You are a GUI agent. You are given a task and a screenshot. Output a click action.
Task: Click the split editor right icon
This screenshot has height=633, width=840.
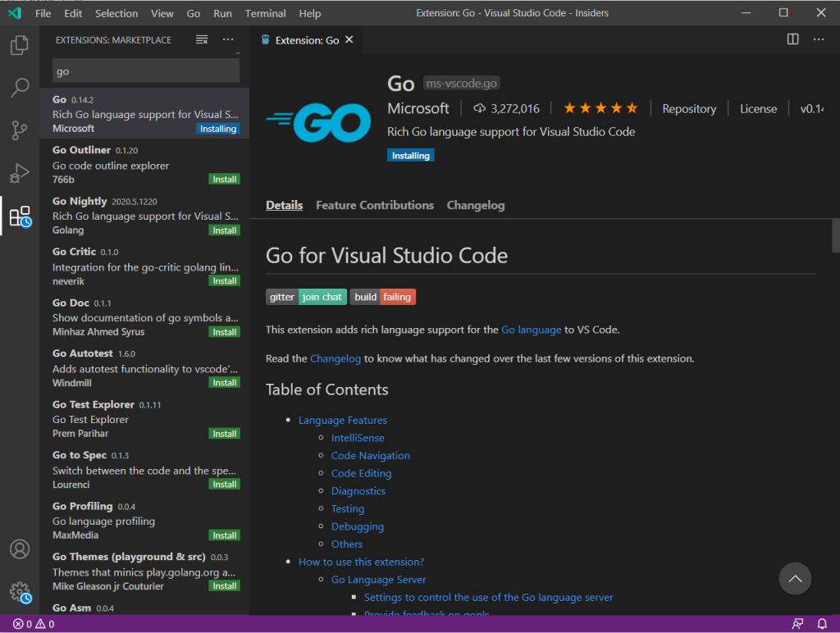(792, 39)
